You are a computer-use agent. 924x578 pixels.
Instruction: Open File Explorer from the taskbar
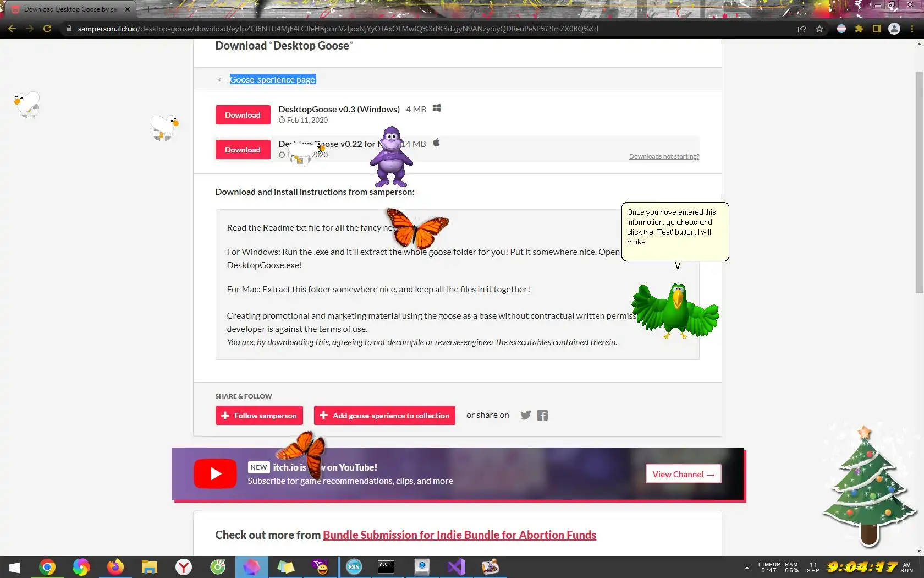pos(150,567)
